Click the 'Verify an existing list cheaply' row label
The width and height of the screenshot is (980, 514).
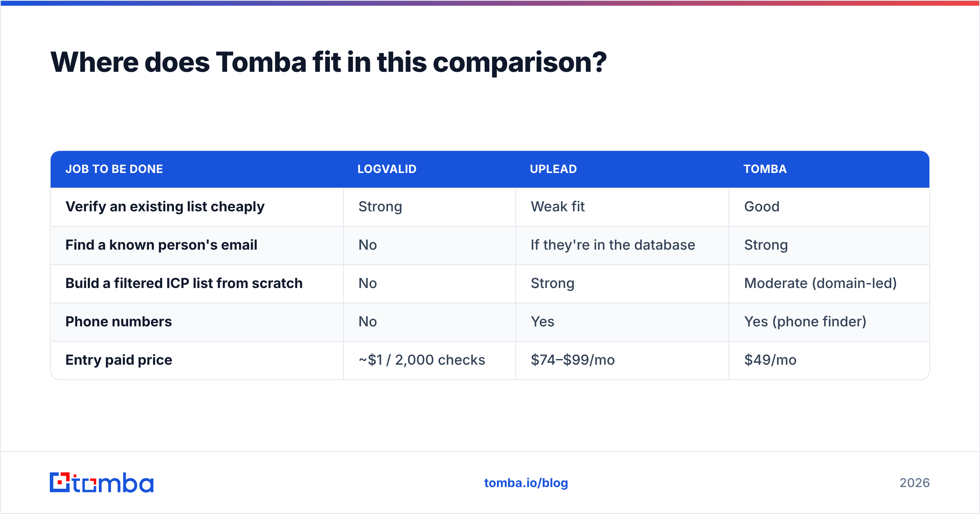[165, 207]
